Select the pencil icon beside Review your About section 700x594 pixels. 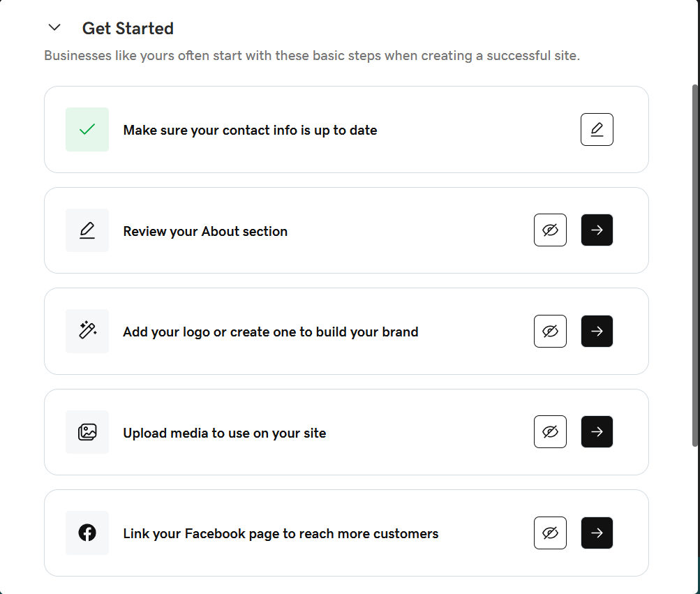click(87, 230)
